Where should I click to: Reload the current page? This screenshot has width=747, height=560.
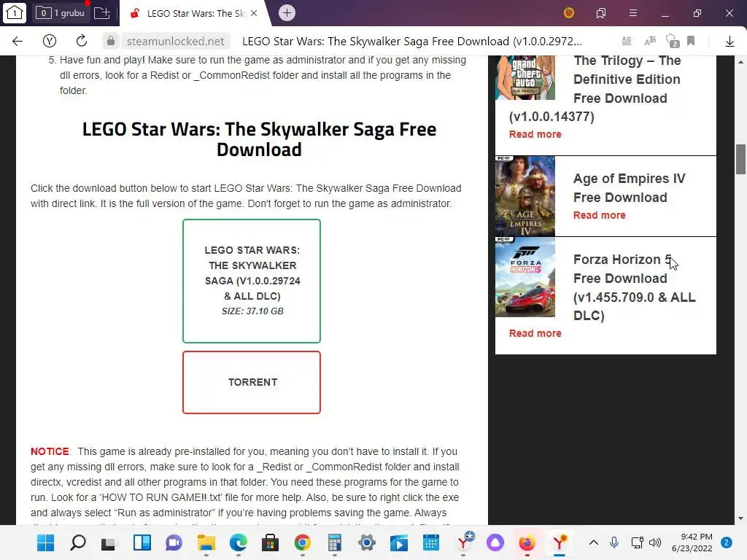[x=82, y=42]
